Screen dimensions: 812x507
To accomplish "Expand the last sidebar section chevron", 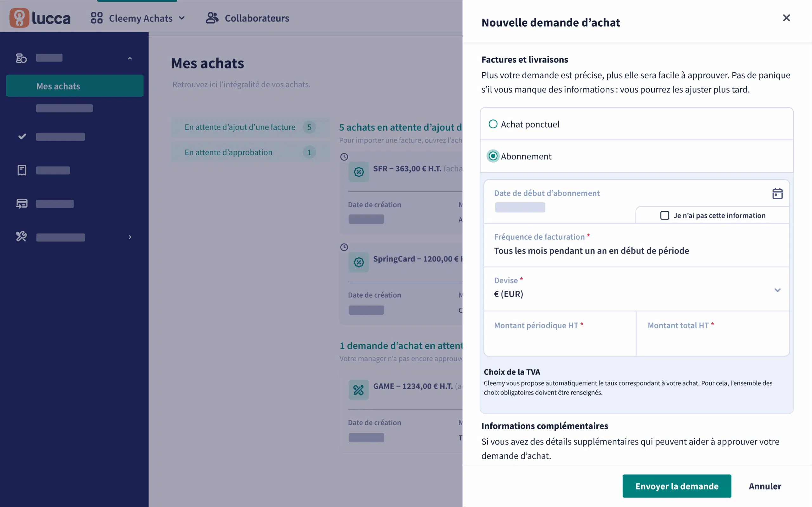I will (x=130, y=237).
